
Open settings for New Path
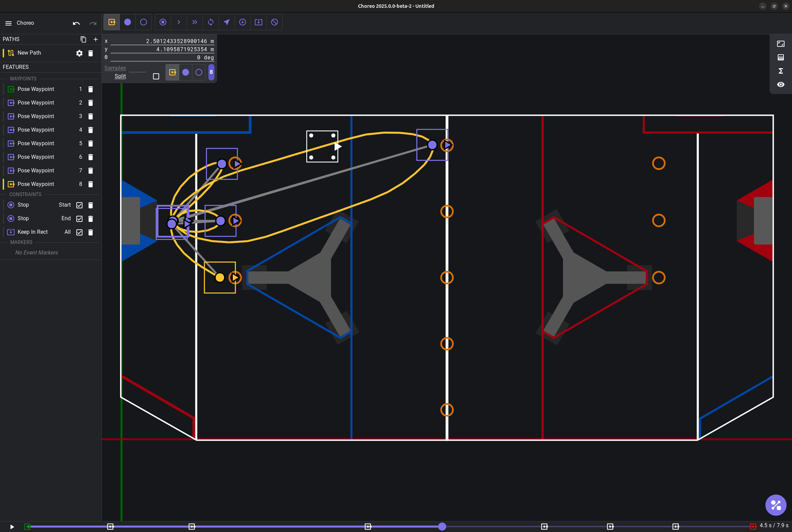[79, 53]
